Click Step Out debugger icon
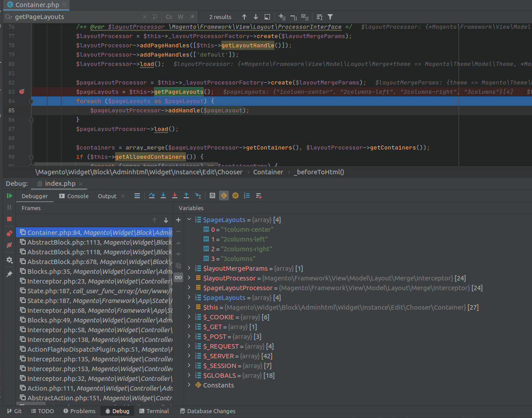Image resolution: width=532 pixels, height=418 pixels. click(x=186, y=196)
